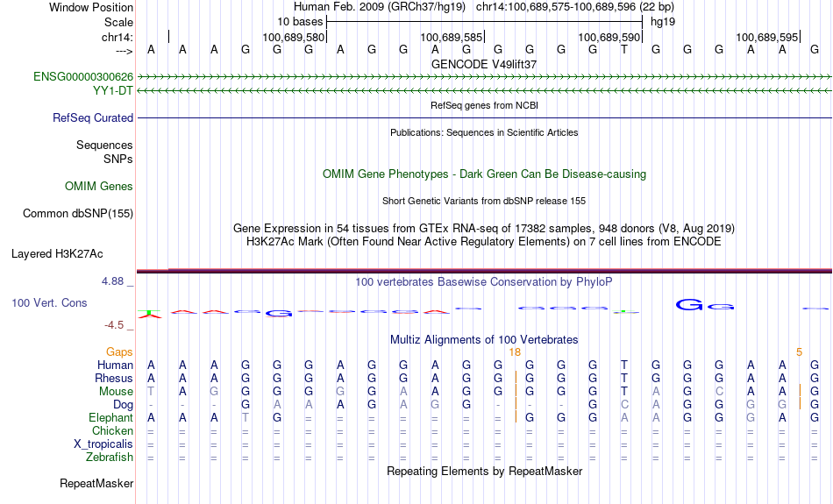This screenshot has height=504, width=833.
Task: Click the 10 bases scale bar
Action: coord(485,22)
